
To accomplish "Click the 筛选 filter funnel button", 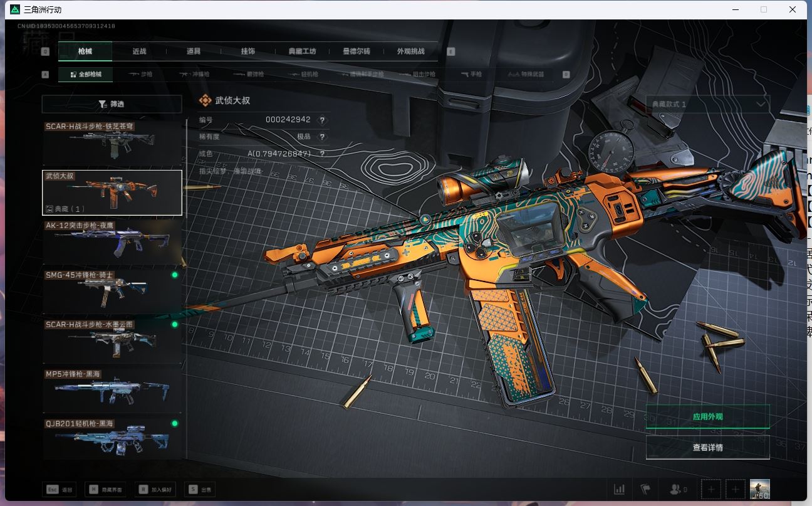I will 112,104.
